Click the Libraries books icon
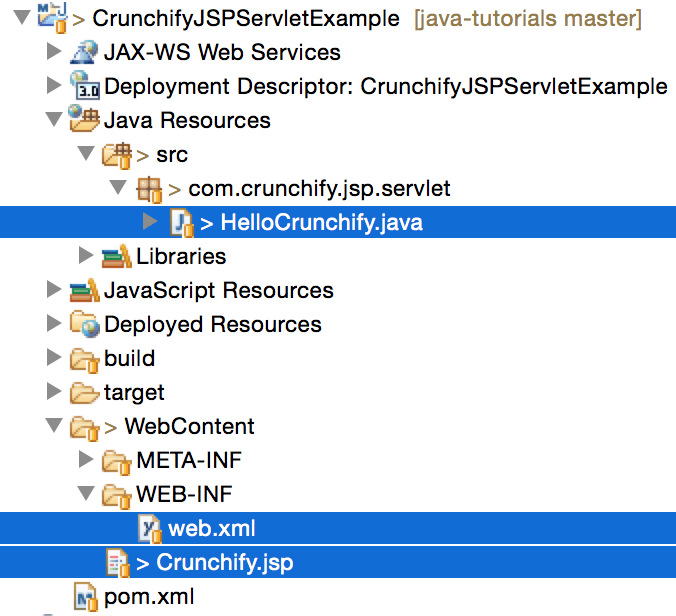This screenshot has width=676, height=616. (x=117, y=257)
